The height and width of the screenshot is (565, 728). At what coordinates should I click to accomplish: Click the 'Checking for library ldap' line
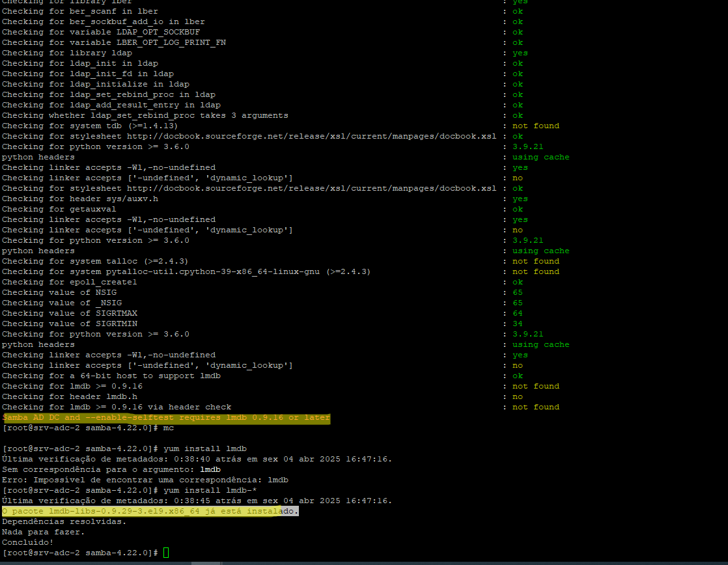[67, 53]
